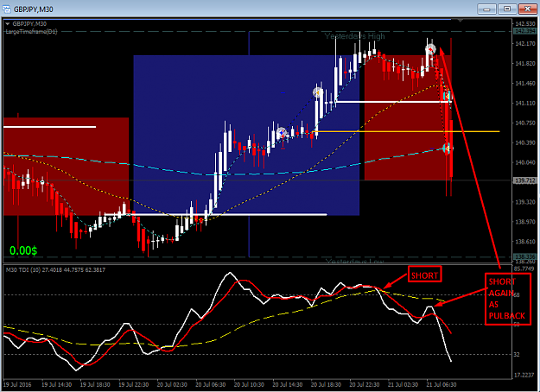This screenshot has height=392, width=540.
Task: Select the LargeTimeframe(D1) indicator label
Action: tap(32, 32)
